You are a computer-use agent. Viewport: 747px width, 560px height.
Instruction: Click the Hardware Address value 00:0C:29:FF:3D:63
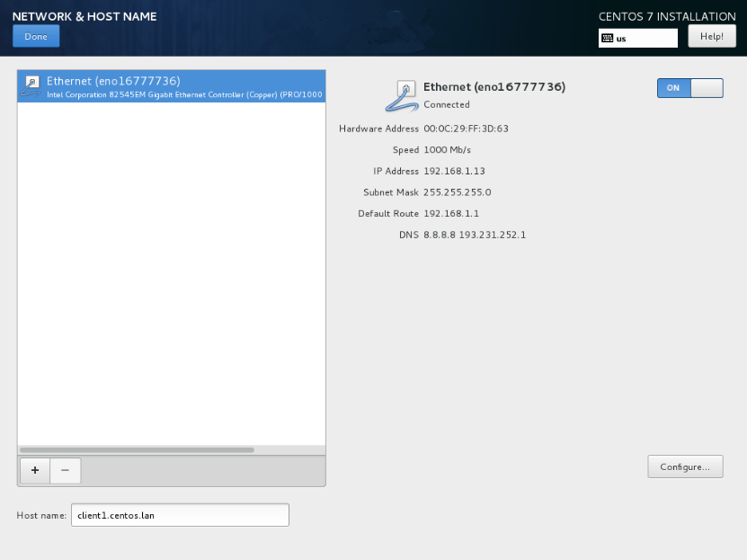tap(468, 129)
